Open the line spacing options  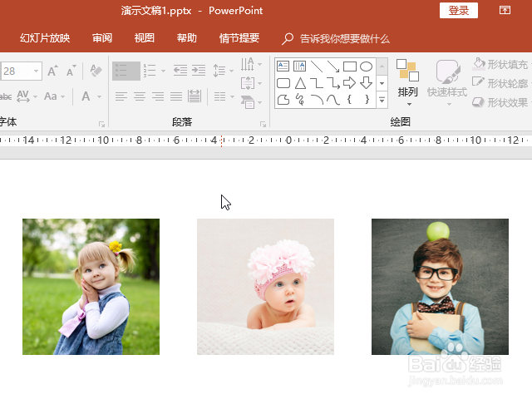point(223,71)
